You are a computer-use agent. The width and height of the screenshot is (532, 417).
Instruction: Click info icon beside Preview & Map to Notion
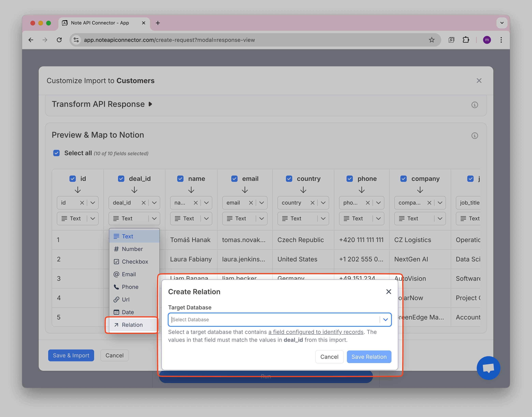(x=474, y=135)
